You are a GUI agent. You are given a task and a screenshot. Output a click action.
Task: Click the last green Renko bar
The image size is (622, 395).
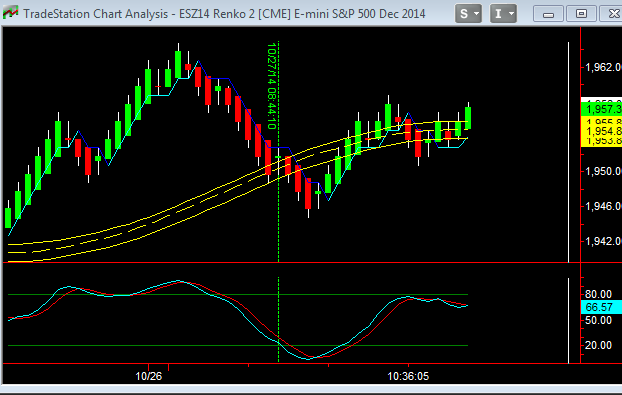(468, 118)
